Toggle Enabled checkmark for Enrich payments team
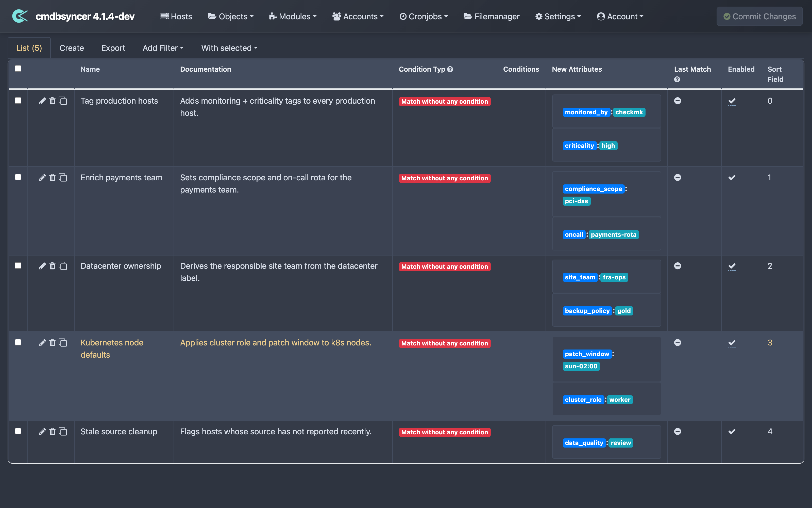The height and width of the screenshot is (508, 812). point(732,178)
